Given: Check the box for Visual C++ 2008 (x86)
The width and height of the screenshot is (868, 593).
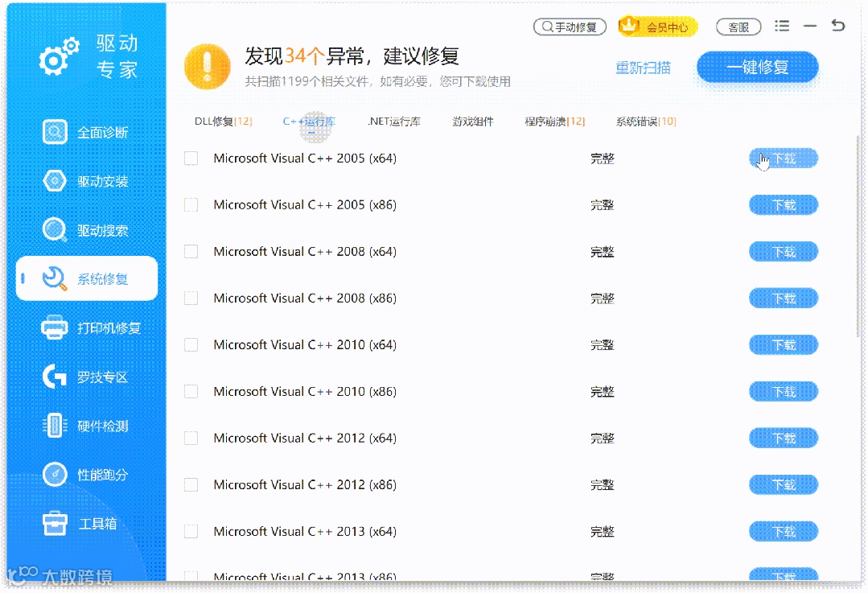Looking at the screenshot, I should [x=191, y=298].
